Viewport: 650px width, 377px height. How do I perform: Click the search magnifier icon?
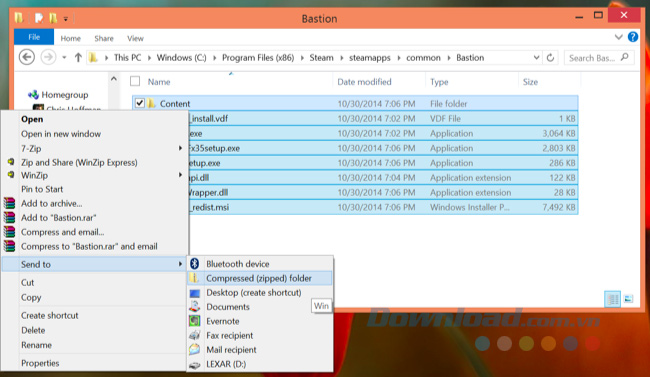[x=625, y=58]
